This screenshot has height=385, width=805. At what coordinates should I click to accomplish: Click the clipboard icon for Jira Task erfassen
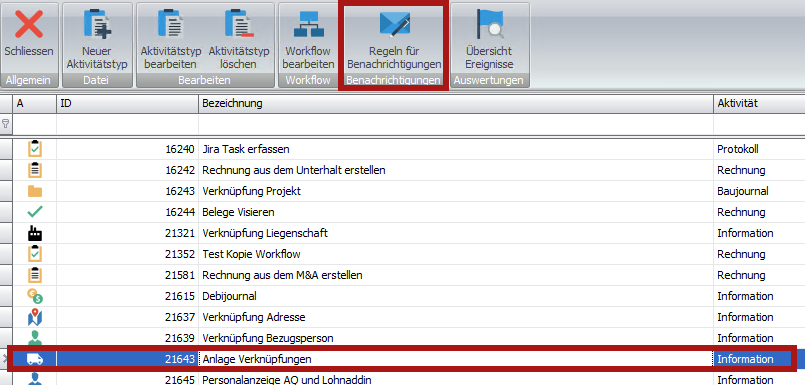[x=34, y=149]
